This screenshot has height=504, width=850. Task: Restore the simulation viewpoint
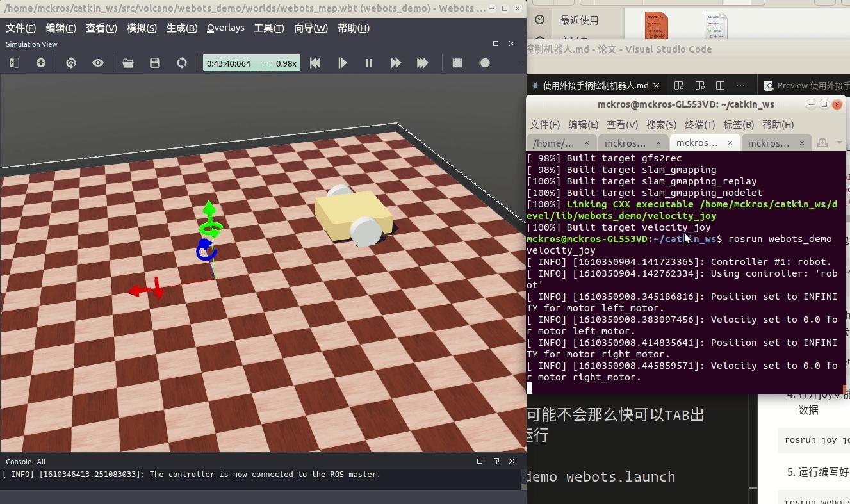(70, 62)
